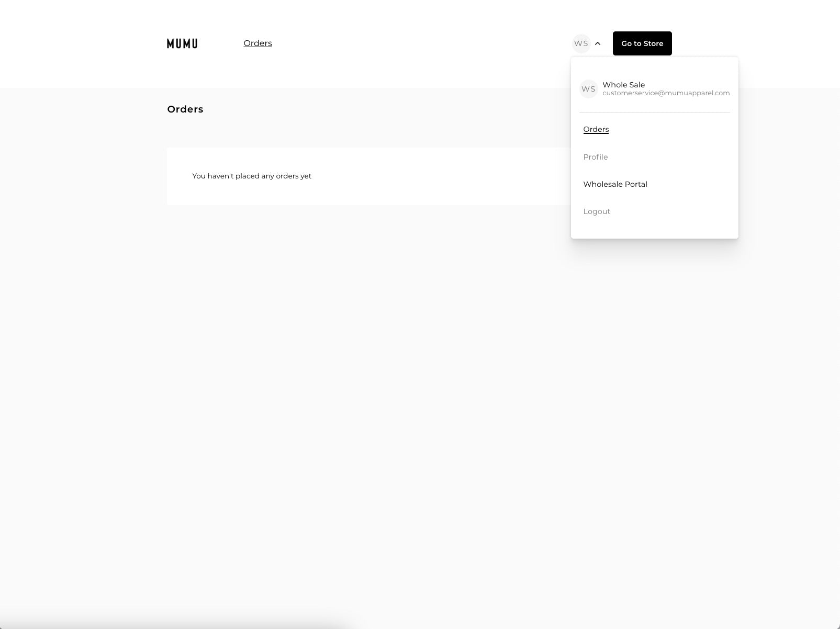Viewport: 840px width, 629px height.
Task: Collapse the account menu with the chevron arrow
Action: pos(598,43)
